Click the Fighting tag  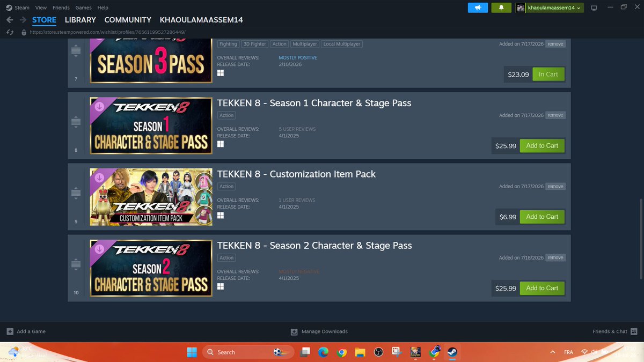(228, 44)
